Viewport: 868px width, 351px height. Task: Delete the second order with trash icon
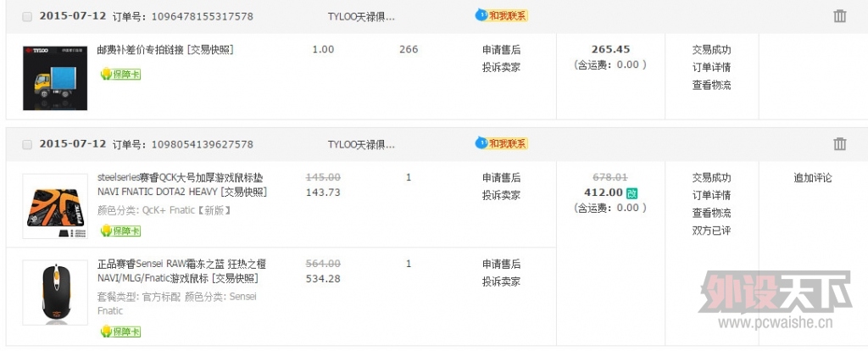click(839, 144)
